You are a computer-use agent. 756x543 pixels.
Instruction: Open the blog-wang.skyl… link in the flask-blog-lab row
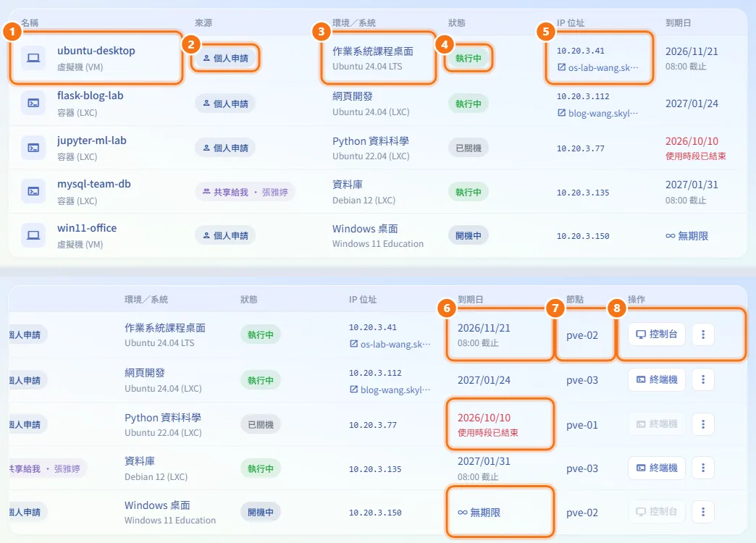[x=598, y=113]
